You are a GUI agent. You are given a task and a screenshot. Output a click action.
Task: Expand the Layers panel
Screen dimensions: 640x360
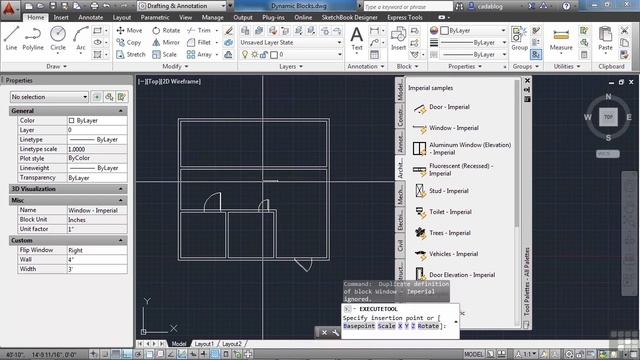tap(291, 66)
